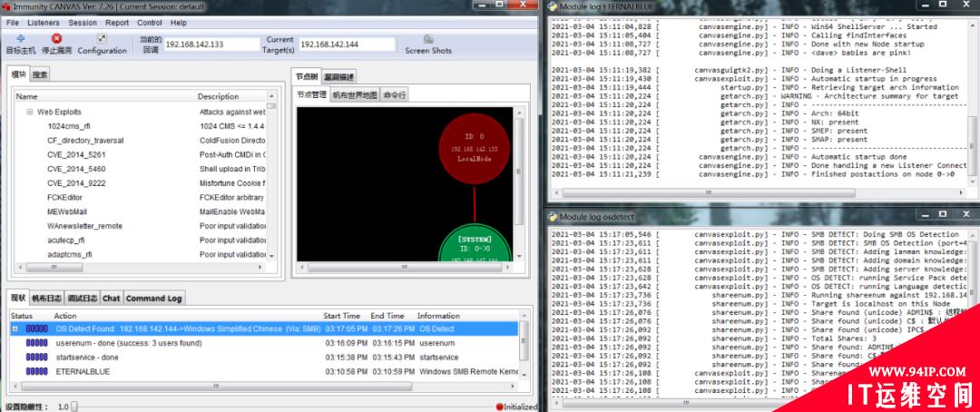980x412 pixels.
Task: Open the Control menu
Action: pyautogui.click(x=150, y=23)
